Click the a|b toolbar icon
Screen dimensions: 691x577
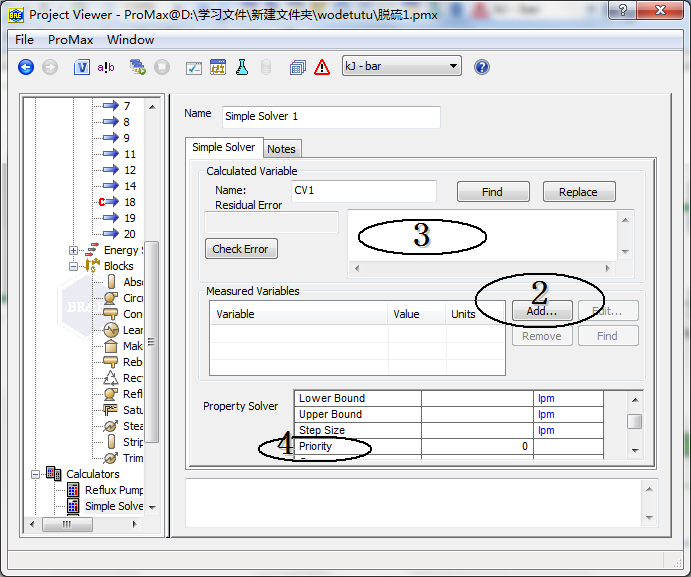tap(106, 67)
